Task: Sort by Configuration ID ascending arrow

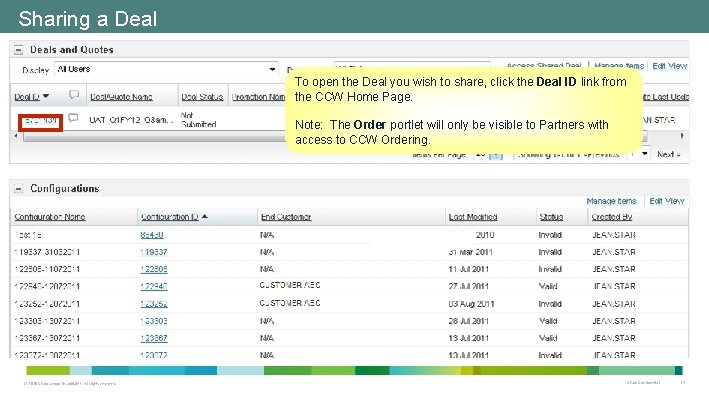Action: pos(205,216)
